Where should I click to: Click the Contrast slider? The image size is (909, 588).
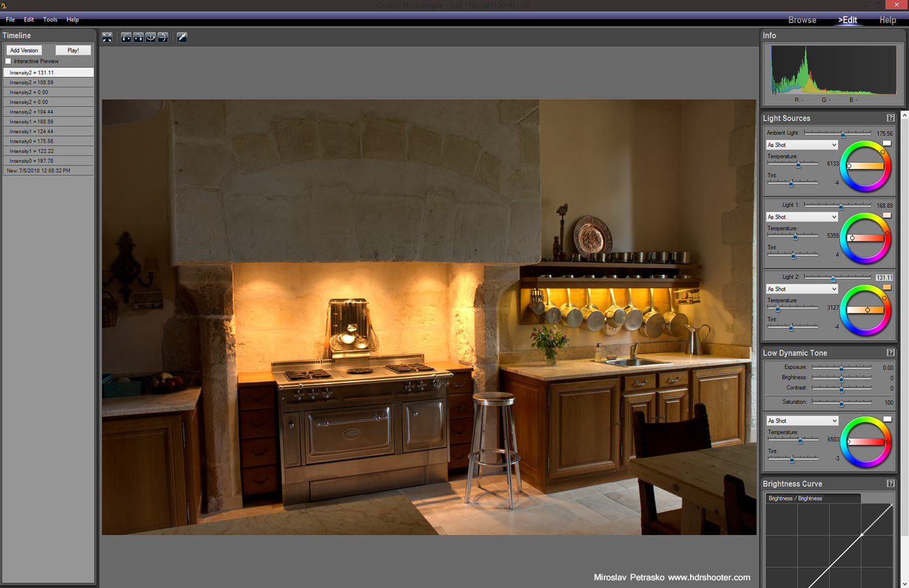click(842, 389)
